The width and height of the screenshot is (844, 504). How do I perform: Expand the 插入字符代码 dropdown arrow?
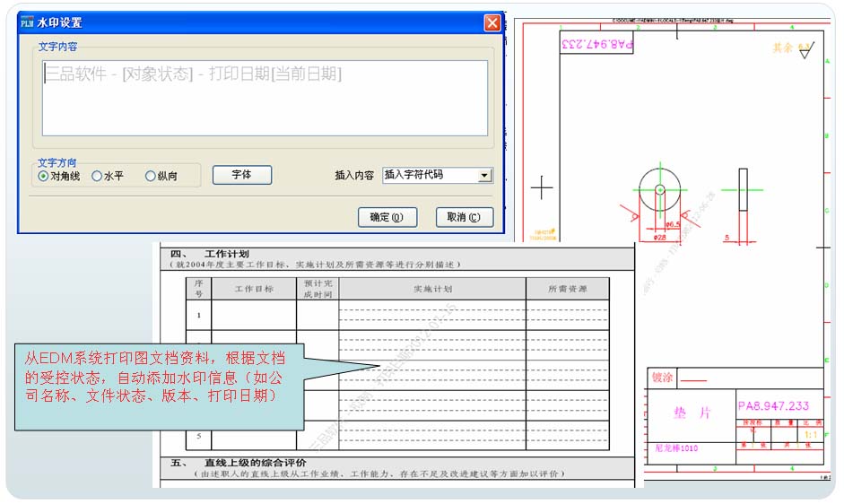pos(484,176)
